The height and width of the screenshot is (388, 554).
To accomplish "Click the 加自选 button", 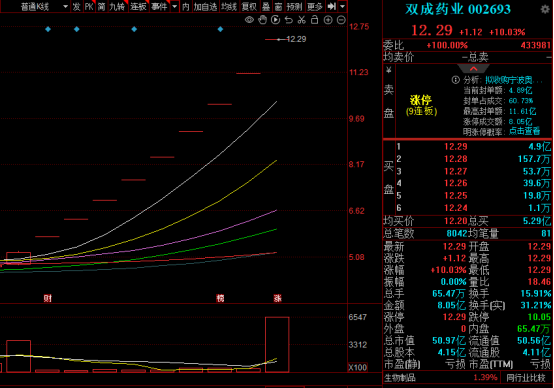I will click(x=205, y=6).
